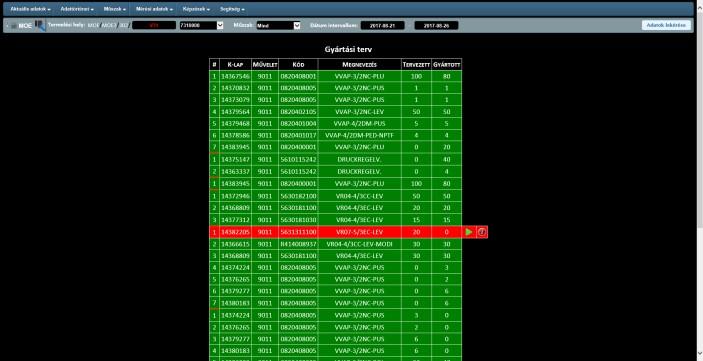
Task: Open the Aktuális adatok menu
Action: (x=30, y=9)
